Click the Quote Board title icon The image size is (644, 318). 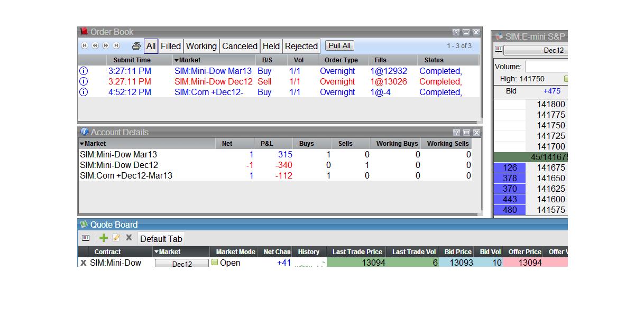click(x=84, y=225)
